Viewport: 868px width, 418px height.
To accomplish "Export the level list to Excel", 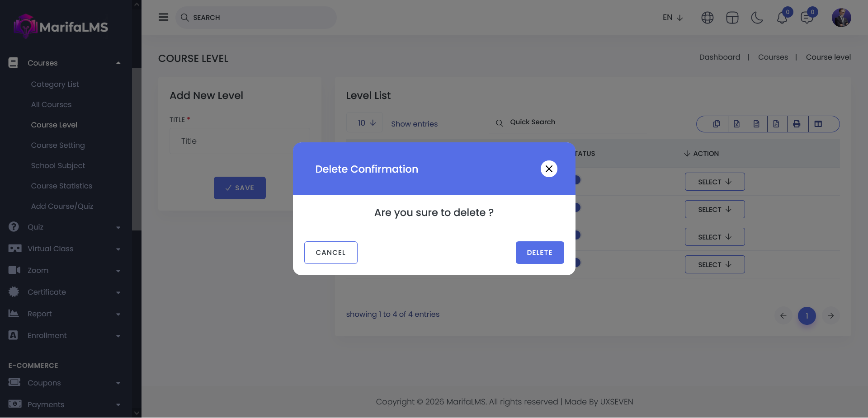I will (736, 124).
